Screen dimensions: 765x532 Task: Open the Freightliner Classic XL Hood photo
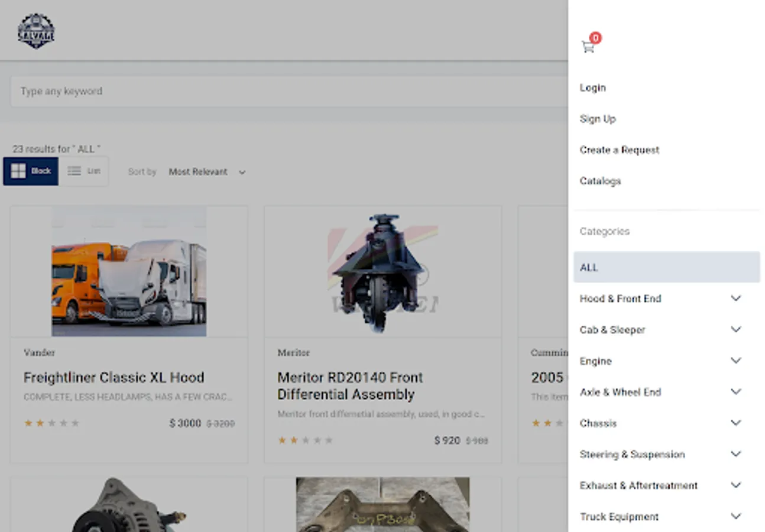click(x=129, y=271)
